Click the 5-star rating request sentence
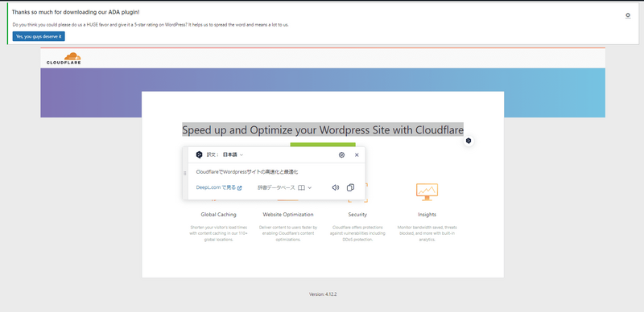The image size is (644, 312). tap(151, 25)
